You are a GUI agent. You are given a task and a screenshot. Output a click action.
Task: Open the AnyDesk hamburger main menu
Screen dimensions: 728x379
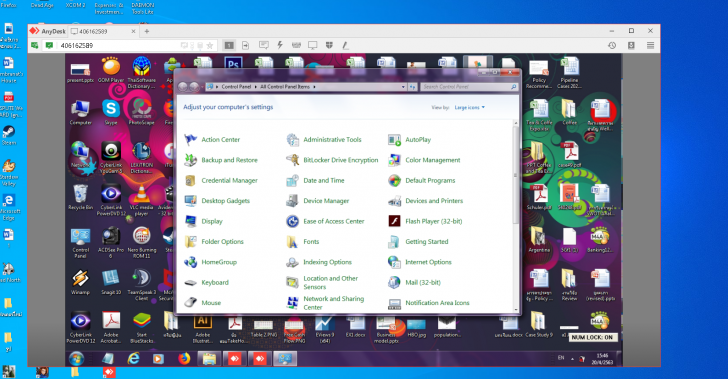[x=650, y=45]
